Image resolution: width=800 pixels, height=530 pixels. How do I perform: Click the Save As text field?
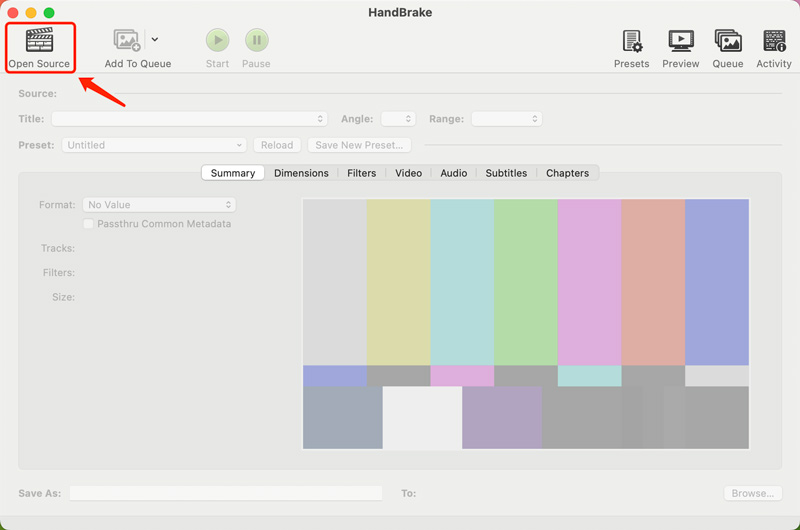pyautogui.click(x=225, y=493)
